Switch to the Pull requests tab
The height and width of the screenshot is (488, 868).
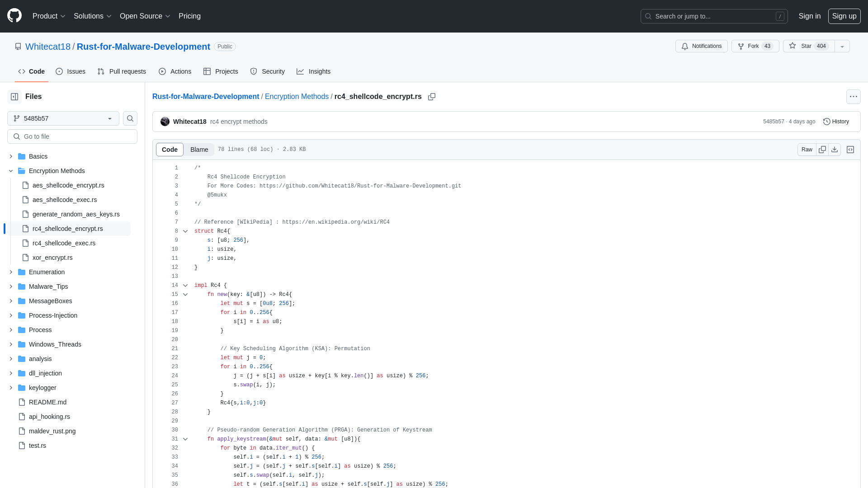122,71
